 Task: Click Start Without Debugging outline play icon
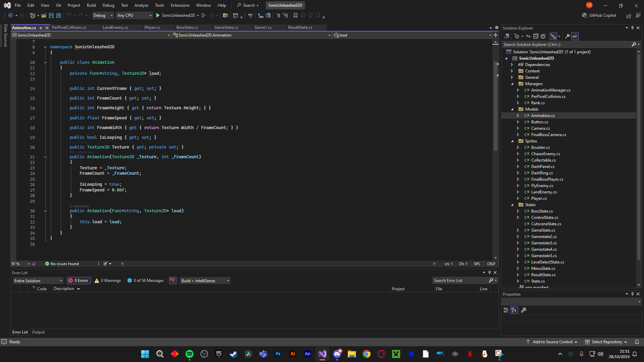(x=203, y=15)
